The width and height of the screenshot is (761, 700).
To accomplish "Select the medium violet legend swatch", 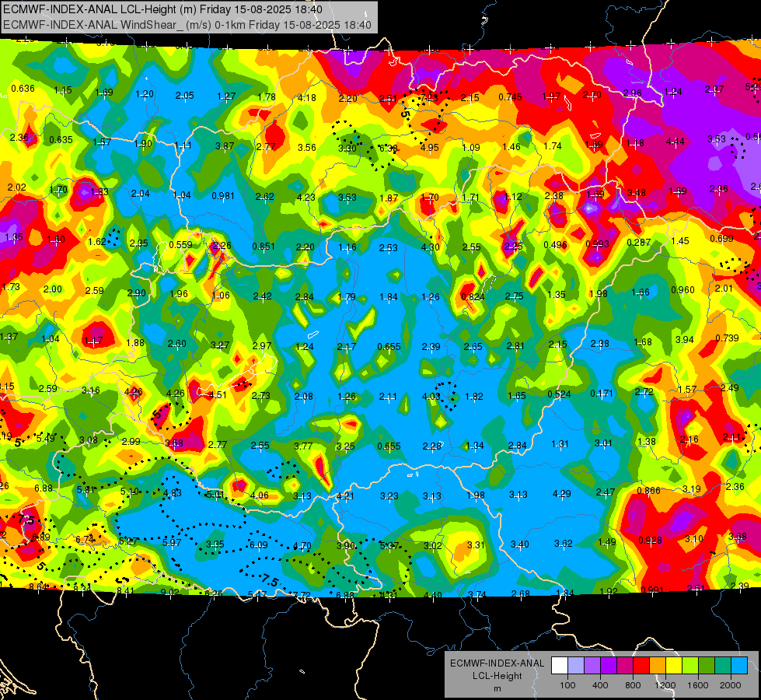I will pos(592,666).
